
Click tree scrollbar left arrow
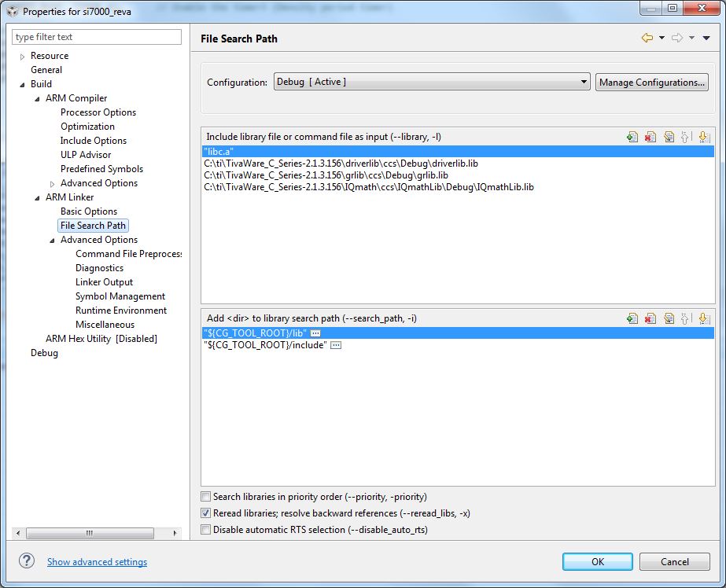coord(18,533)
